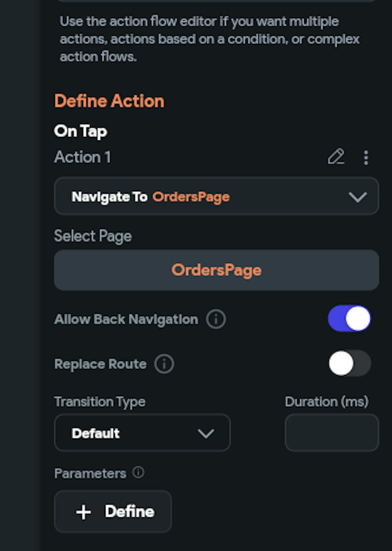Enable the Replace Route switch

pos(349,363)
